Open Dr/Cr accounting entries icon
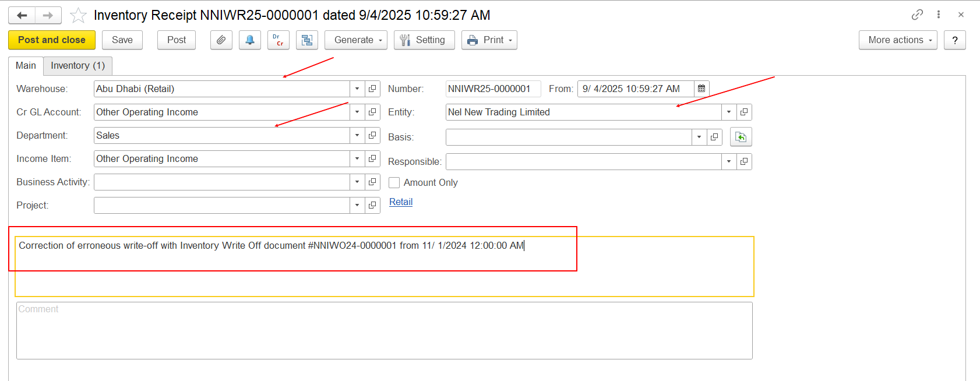 coord(278,40)
